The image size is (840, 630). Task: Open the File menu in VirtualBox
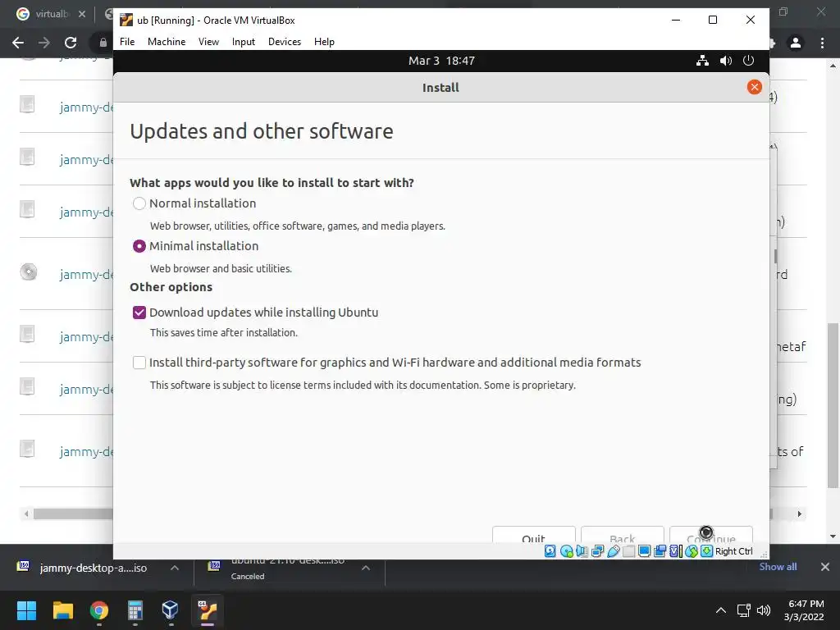point(127,42)
